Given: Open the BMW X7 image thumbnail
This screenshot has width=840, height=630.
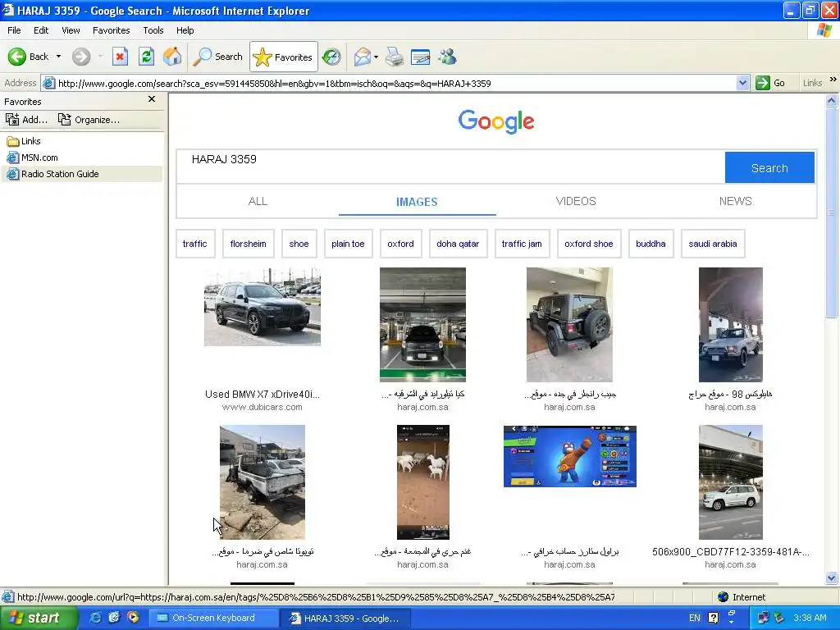Looking at the screenshot, I should point(262,307).
